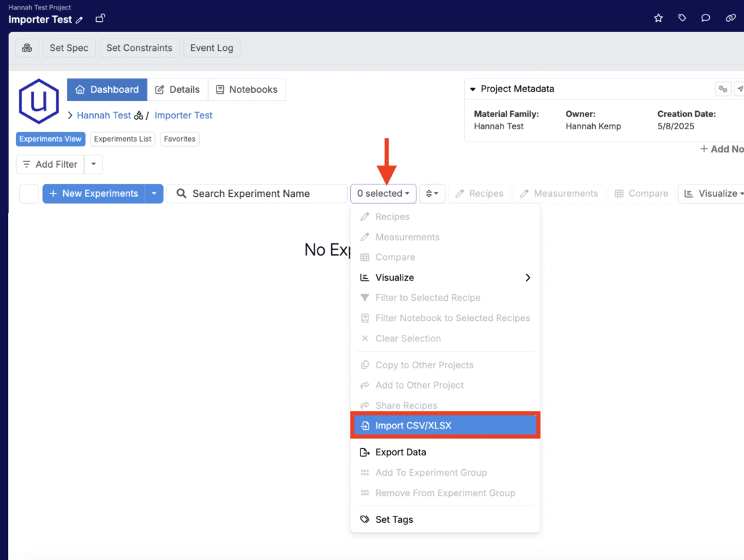
Task: Open the Details tab
Action: click(177, 89)
